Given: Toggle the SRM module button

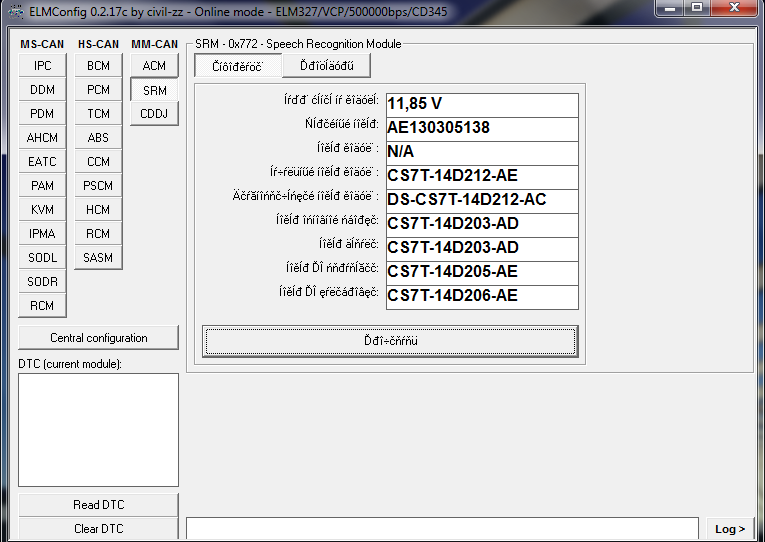Looking at the screenshot, I should [x=154, y=90].
